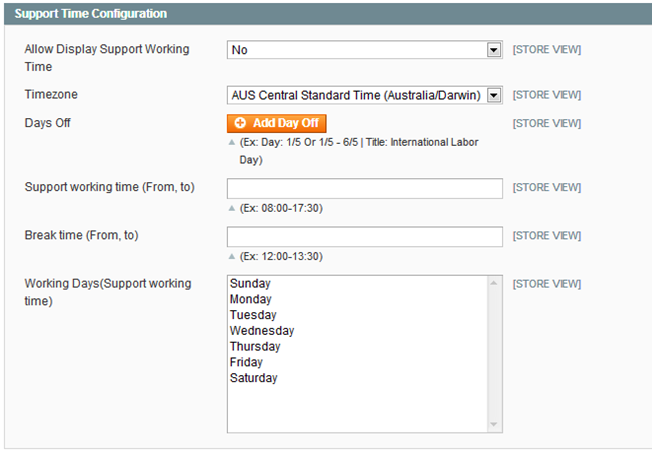The height and width of the screenshot is (455, 654).
Task: Focus the Break time input field
Action: [365, 237]
